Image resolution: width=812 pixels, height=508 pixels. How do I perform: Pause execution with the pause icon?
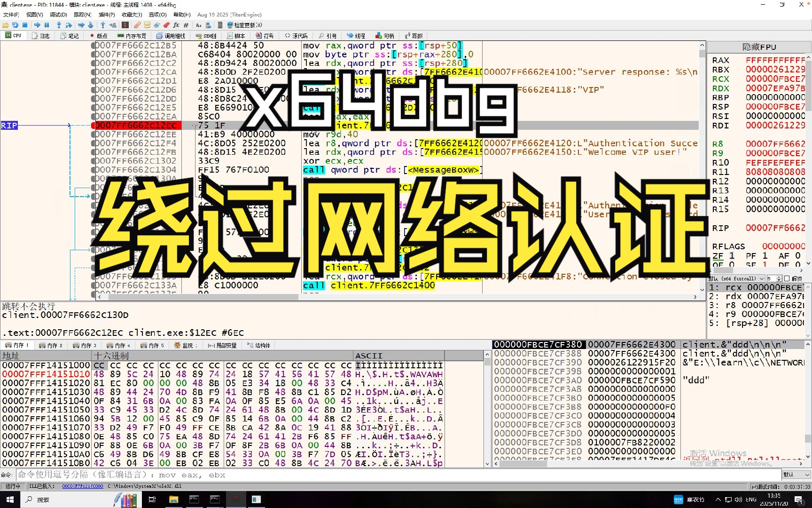pos(47,25)
